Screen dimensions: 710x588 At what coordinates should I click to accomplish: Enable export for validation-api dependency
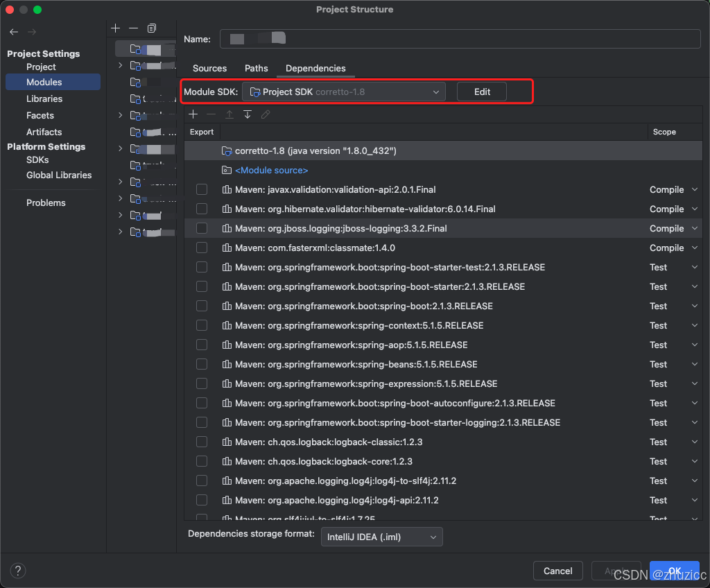point(202,189)
